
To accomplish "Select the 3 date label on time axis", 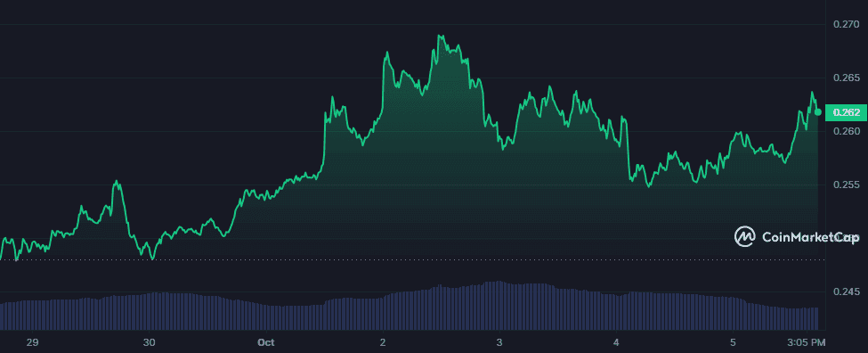I will (499, 342).
